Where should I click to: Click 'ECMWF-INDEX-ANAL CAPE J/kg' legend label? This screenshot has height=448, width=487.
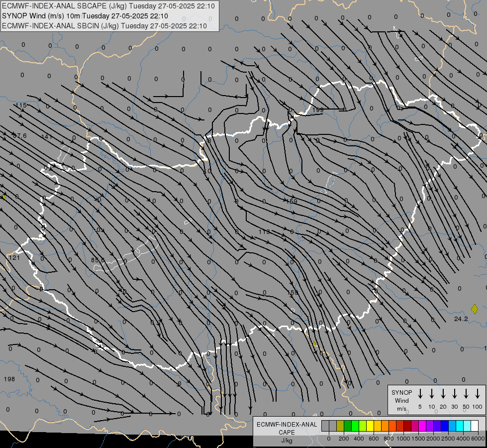(x=287, y=432)
